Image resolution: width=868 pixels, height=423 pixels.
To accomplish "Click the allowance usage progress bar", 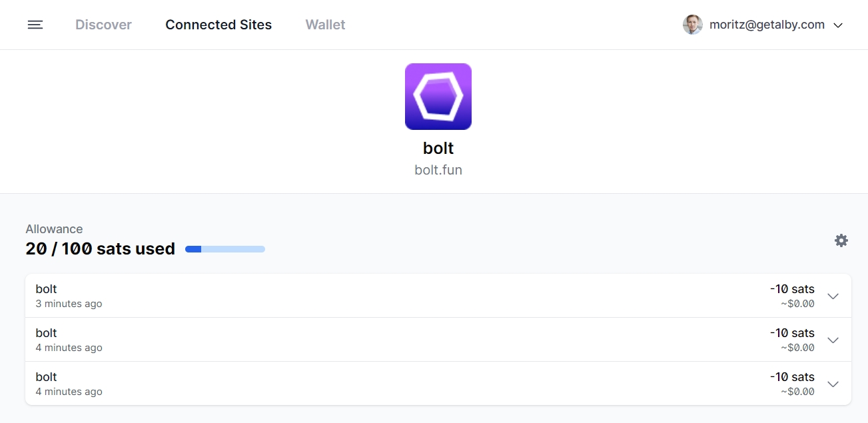I will point(225,249).
